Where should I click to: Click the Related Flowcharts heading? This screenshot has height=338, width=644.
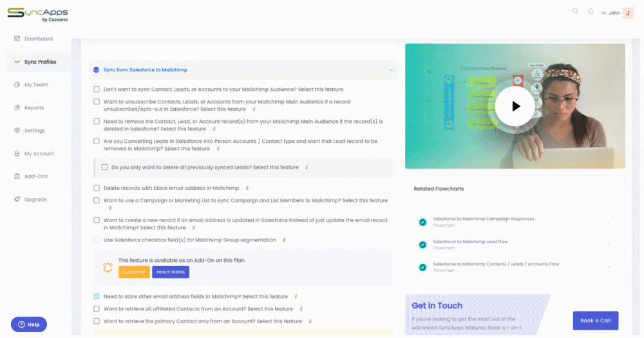coord(439,189)
